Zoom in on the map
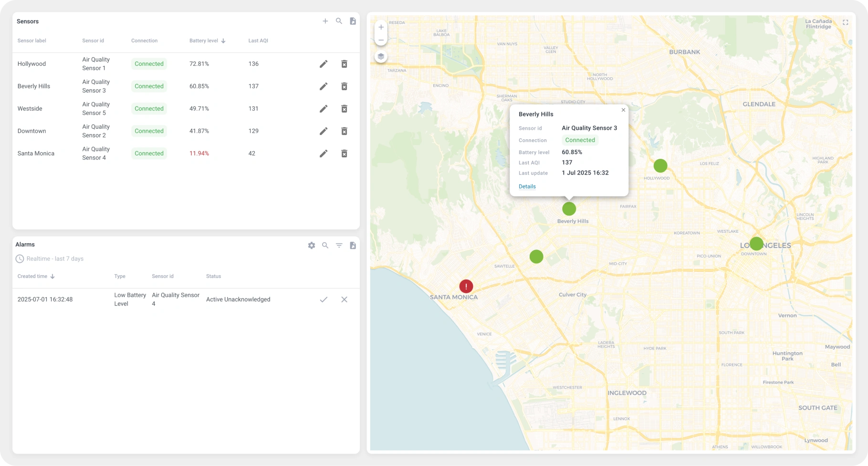The width and height of the screenshot is (868, 466). pyautogui.click(x=381, y=27)
